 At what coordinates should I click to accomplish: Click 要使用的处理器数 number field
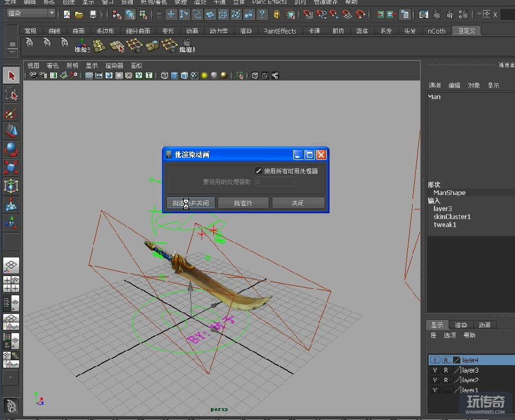pyautogui.click(x=275, y=182)
